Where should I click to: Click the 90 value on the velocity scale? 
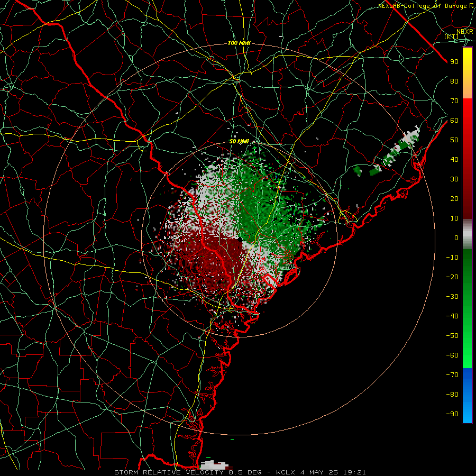point(454,62)
